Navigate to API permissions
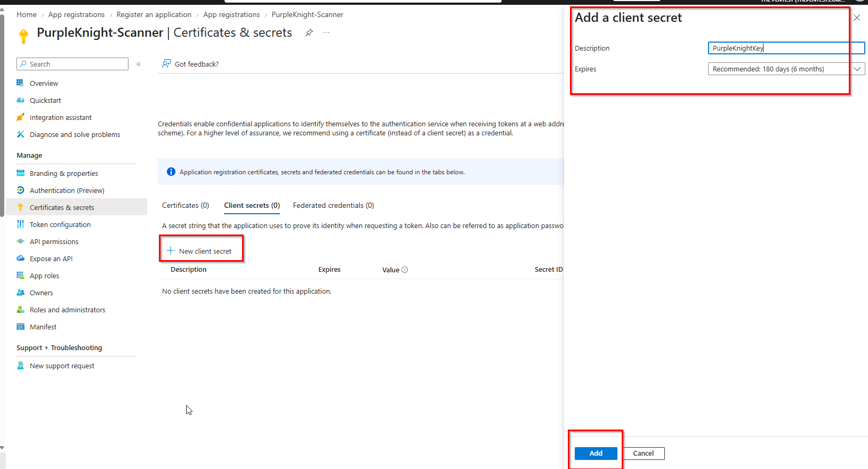 [54, 241]
